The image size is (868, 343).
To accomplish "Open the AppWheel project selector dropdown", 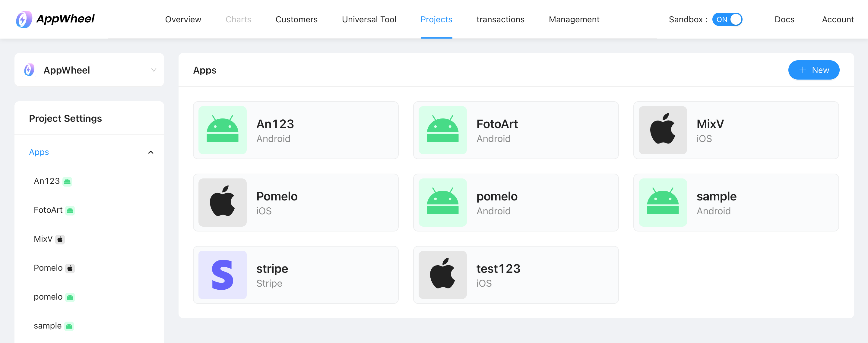I will 89,70.
